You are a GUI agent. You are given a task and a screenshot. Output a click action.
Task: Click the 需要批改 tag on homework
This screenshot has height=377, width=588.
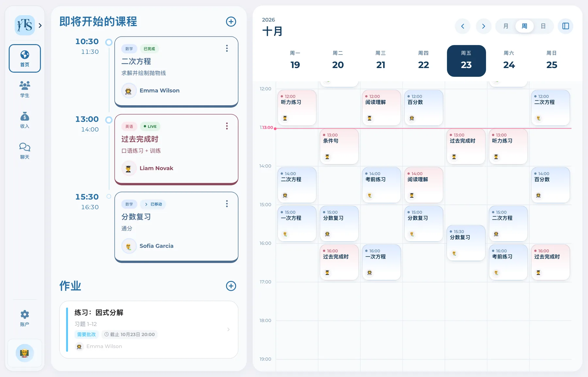(x=86, y=334)
